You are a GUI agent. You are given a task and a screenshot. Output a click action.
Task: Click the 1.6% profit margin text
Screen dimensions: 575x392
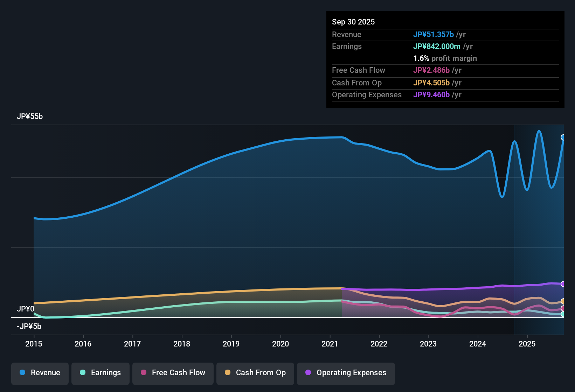point(445,58)
